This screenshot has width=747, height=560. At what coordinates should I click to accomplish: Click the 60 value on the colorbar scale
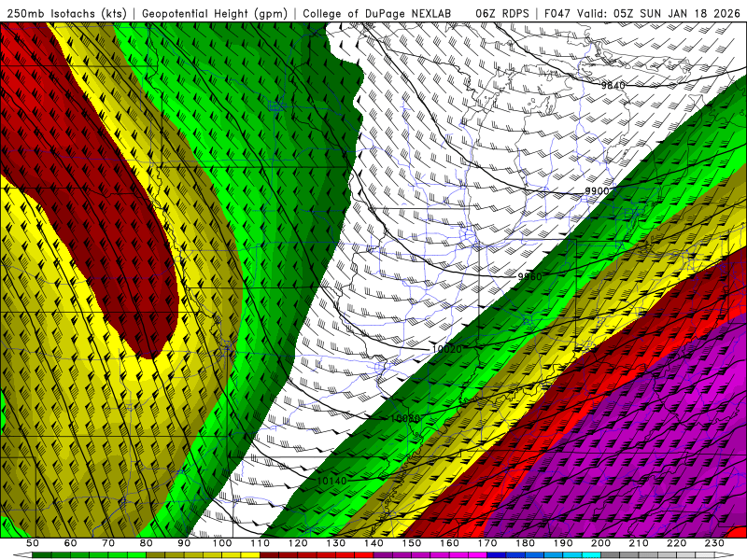70,543
